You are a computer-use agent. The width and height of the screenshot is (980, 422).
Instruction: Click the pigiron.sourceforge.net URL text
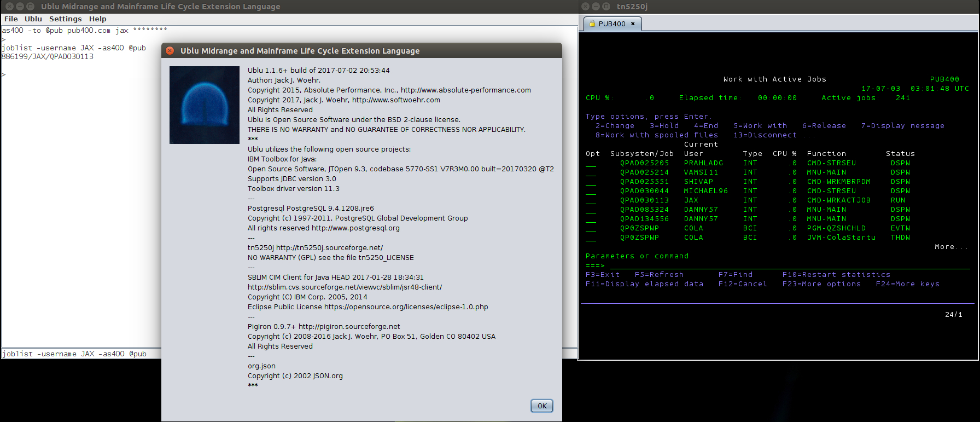349,327
